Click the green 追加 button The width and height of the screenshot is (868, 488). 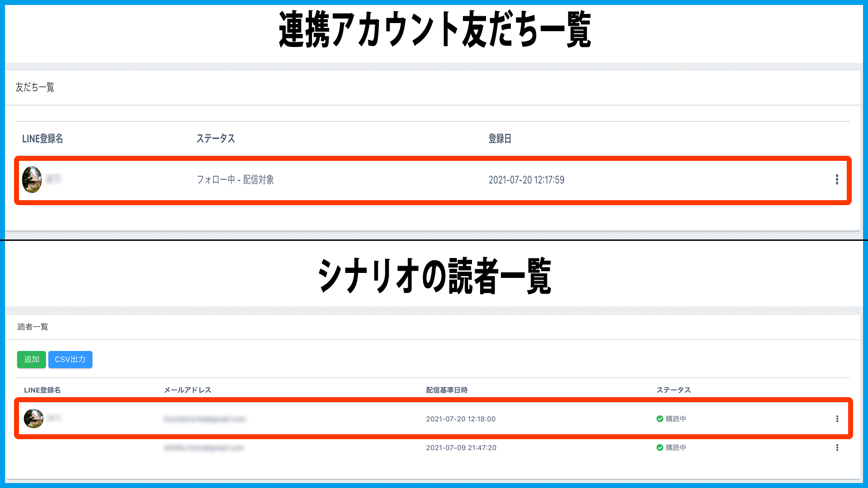pos(31,359)
